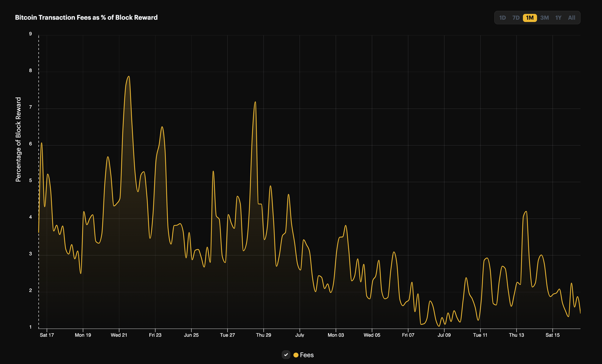Click the y-axis value 3
The height and width of the screenshot is (364, 602).
point(30,254)
